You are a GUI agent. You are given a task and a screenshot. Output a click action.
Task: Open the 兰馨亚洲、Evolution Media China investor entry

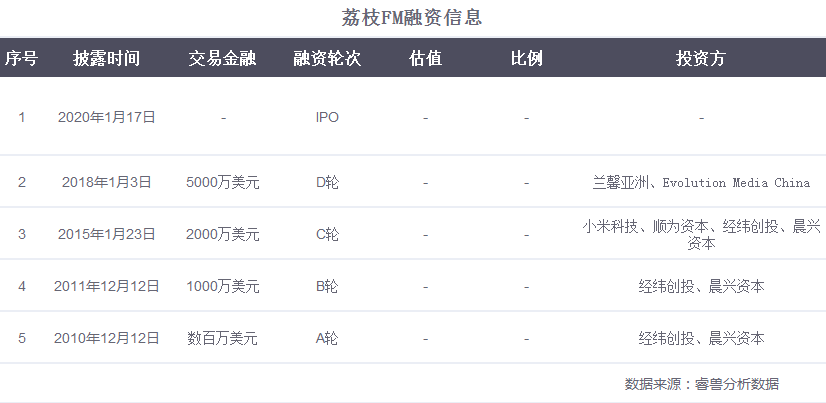(x=701, y=182)
